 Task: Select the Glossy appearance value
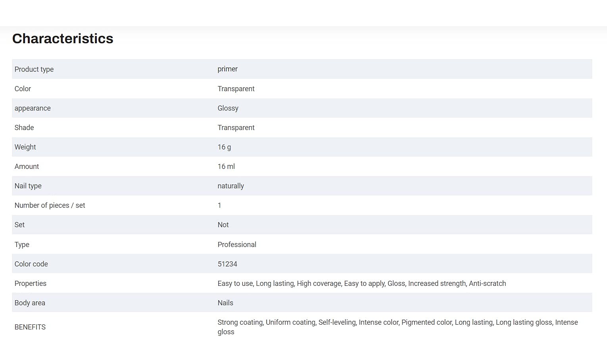click(x=228, y=108)
